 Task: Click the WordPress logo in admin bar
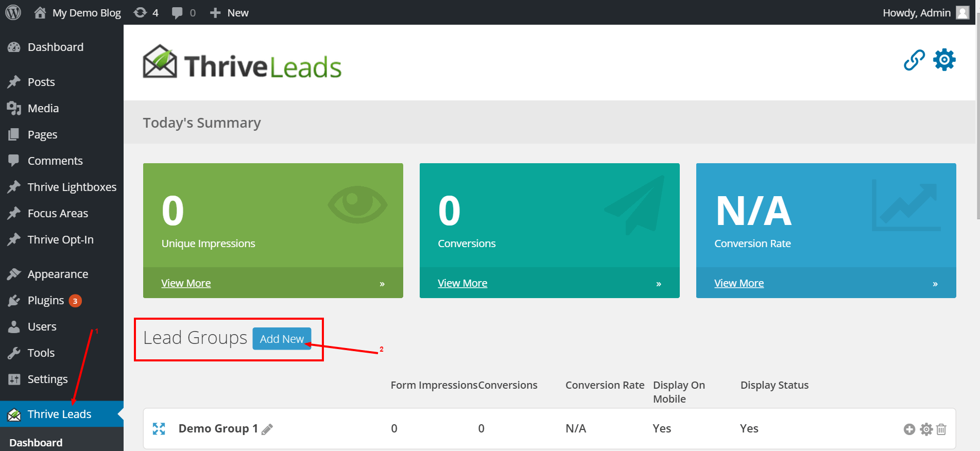tap(13, 12)
